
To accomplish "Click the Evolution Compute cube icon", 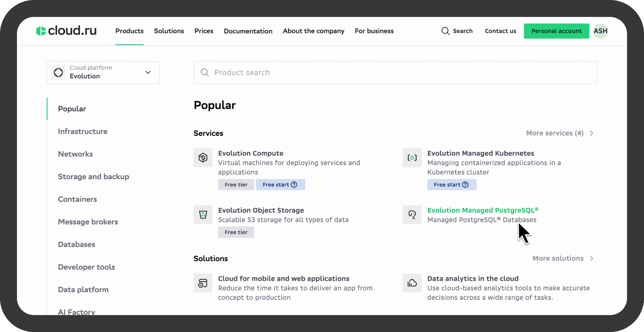I will click(203, 158).
